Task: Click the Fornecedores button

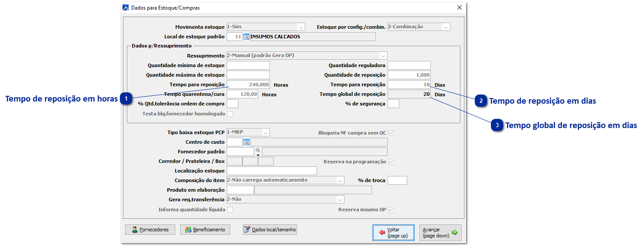Action: (x=150, y=230)
